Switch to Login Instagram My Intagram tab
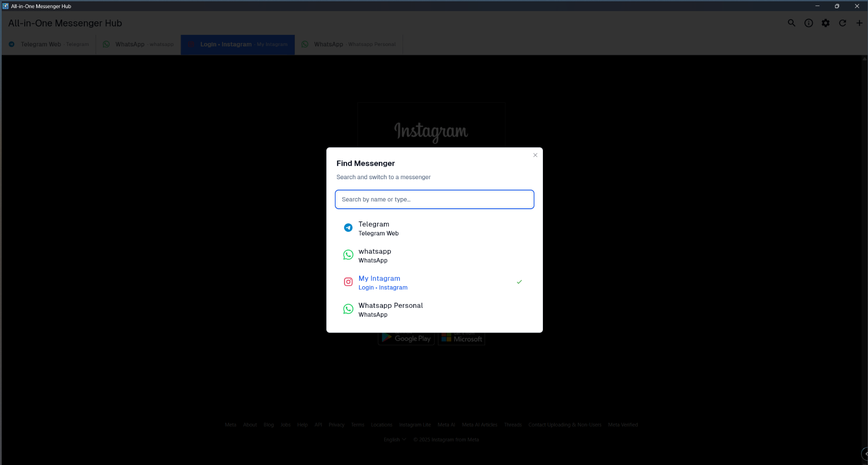The height and width of the screenshot is (465, 868). tap(238, 44)
